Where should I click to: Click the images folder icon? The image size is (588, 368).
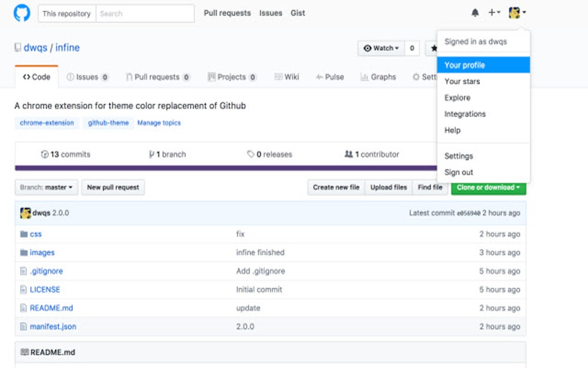(24, 253)
